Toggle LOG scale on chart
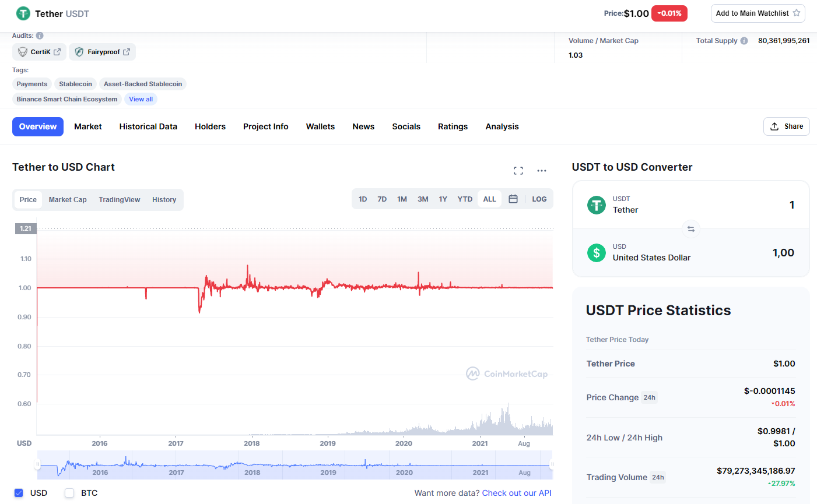 click(539, 199)
